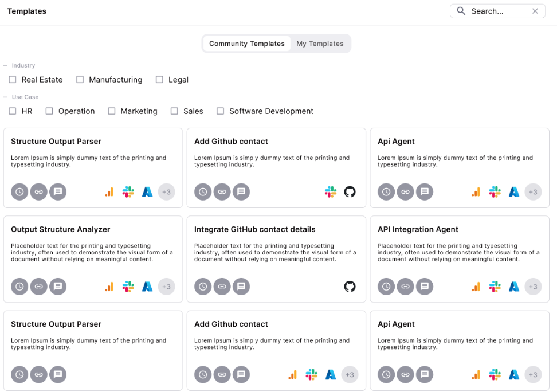Open the search magnifier icon

461,11
